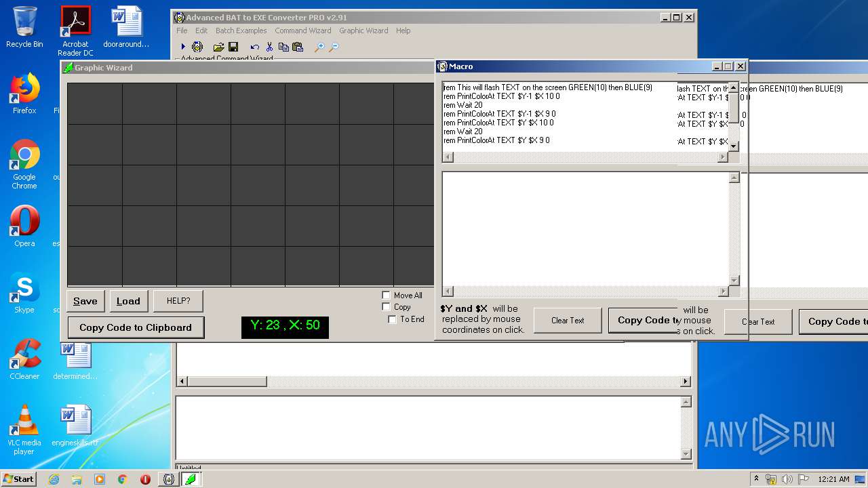Click Copy Code to Clipboard in Graphic Wizard
The image size is (868, 488).
click(x=136, y=327)
